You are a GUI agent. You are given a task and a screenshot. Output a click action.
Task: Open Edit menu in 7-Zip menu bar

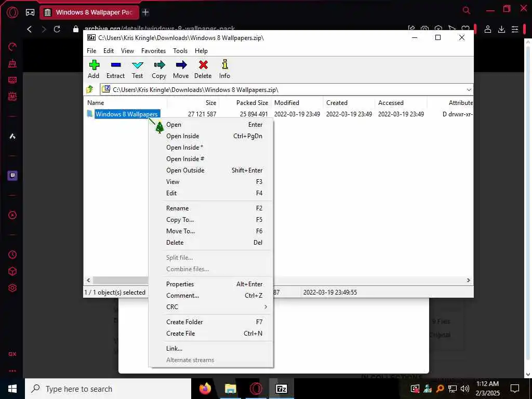(109, 51)
